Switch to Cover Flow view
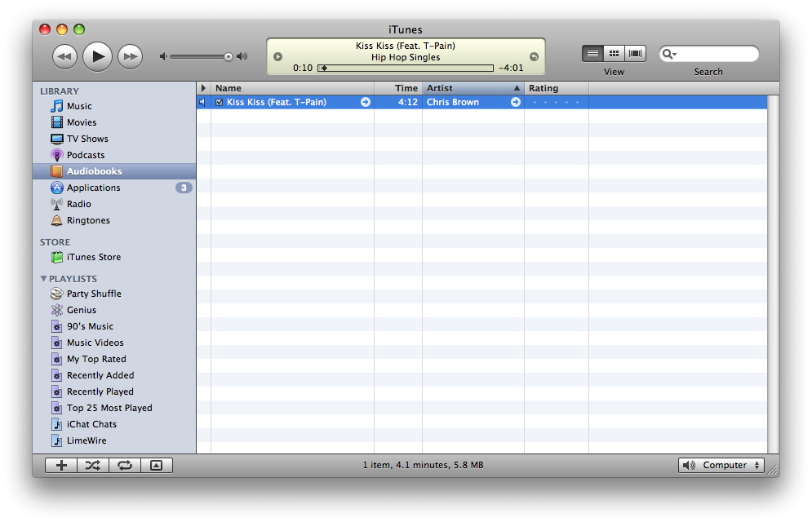 (x=636, y=53)
